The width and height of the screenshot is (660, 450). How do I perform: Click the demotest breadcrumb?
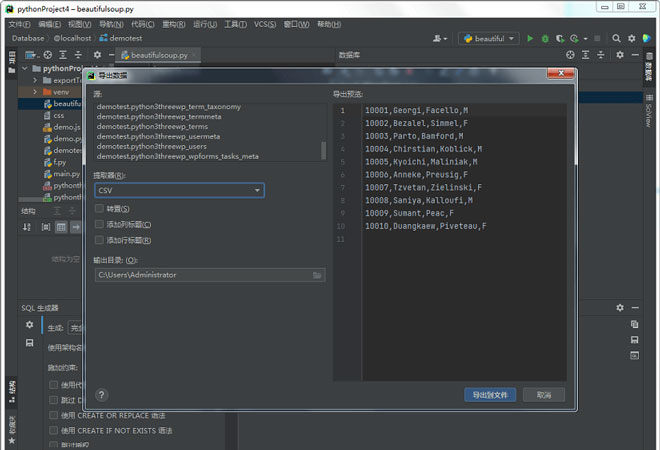tap(121, 38)
